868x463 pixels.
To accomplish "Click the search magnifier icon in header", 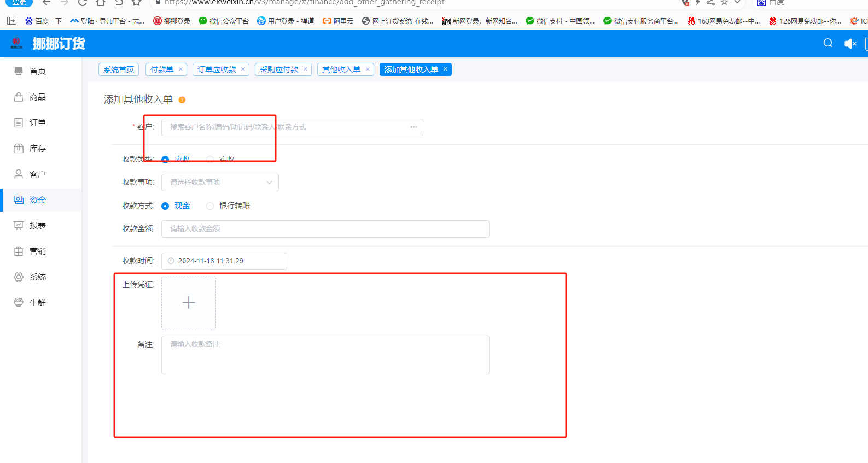I will click(x=828, y=43).
